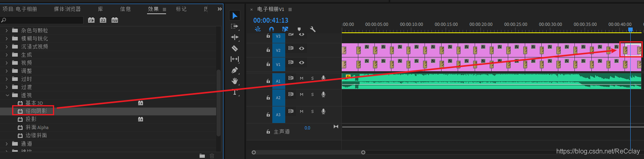Expand the 通道 folder

coord(6,144)
